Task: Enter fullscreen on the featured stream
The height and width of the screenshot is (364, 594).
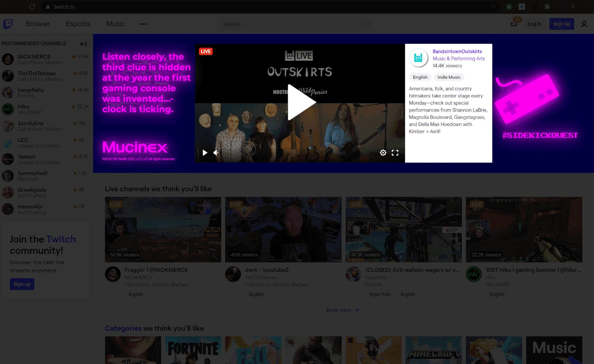Action: [x=395, y=153]
